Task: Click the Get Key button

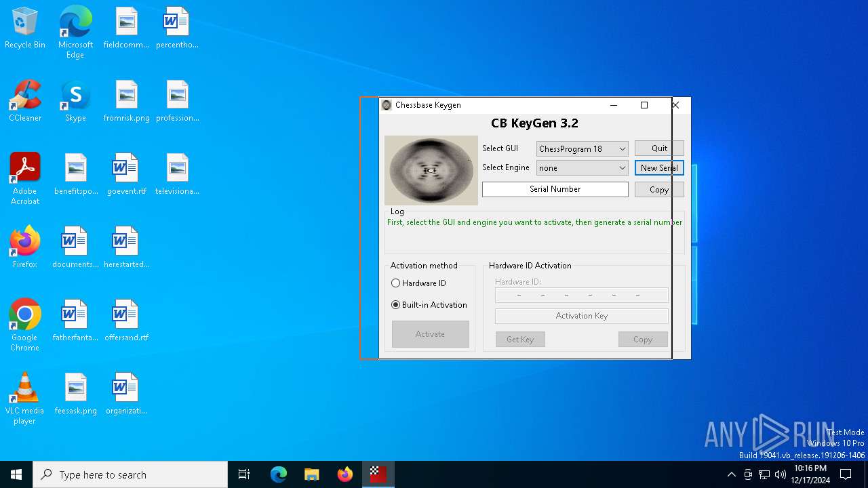Action: pos(520,340)
